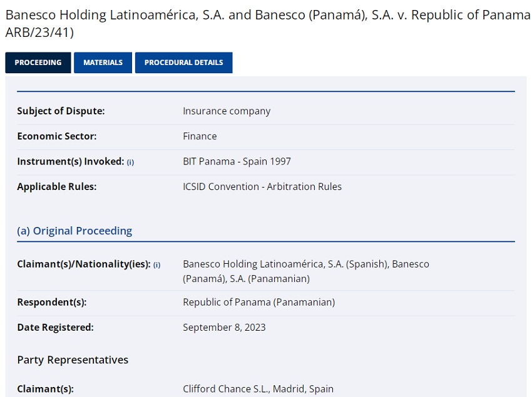This screenshot has height=397, width=532.
Task: Click 'Clifford Chance S.L., Madrid, Spain' entry
Action: pos(258,389)
